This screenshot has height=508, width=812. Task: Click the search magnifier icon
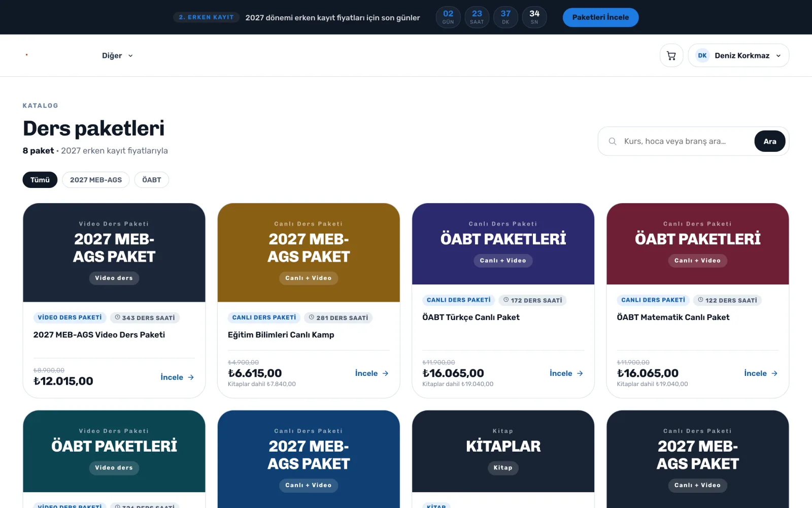(x=613, y=141)
